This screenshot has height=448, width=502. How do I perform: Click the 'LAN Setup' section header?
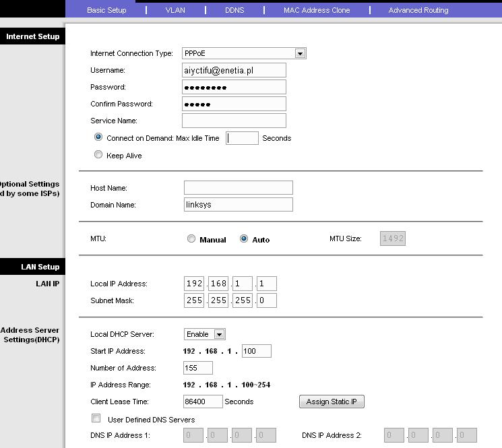click(32, 267)
